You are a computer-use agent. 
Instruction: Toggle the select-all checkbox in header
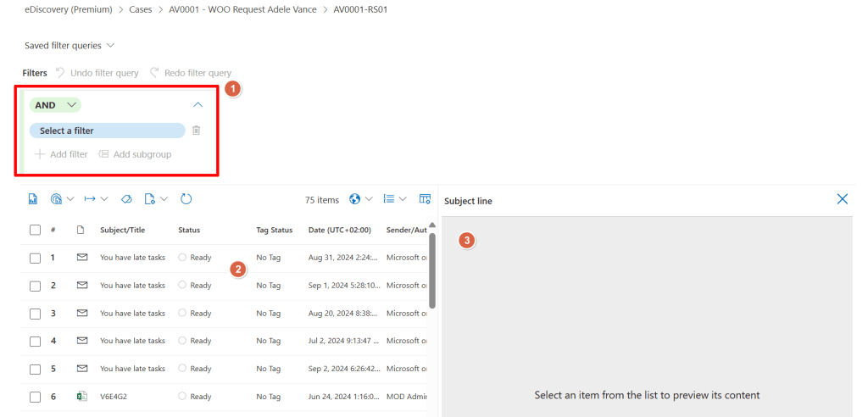[x=35, y=230]
